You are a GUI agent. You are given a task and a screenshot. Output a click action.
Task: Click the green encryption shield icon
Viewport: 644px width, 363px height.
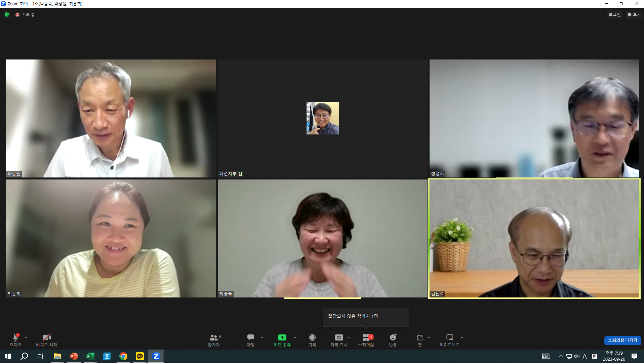(7, 14)
